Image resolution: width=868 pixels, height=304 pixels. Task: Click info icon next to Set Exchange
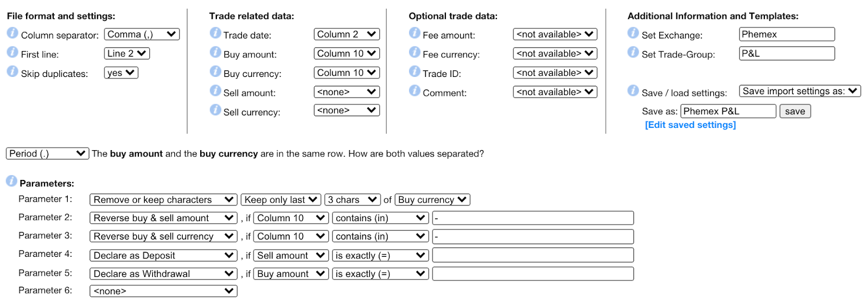[x=633, y=33]
